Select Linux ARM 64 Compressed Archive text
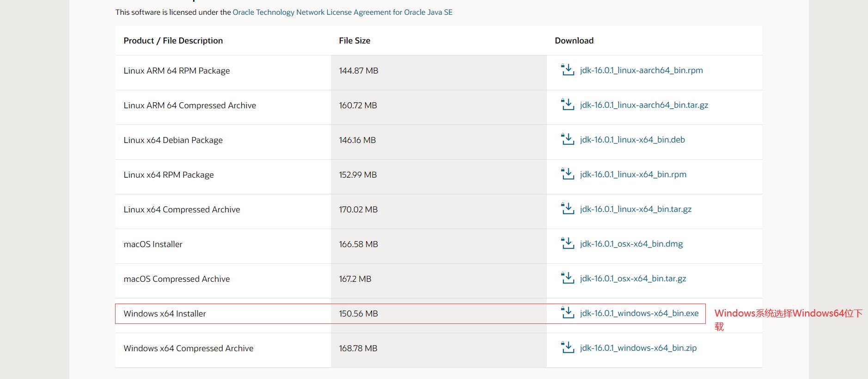This screenshot has height=379, width=868. pos(189,106)
